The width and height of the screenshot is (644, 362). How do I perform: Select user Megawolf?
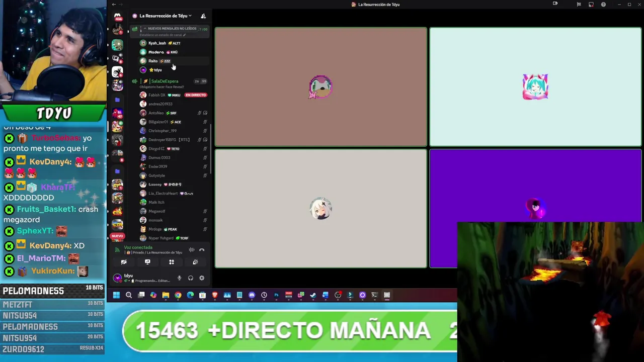156,211
